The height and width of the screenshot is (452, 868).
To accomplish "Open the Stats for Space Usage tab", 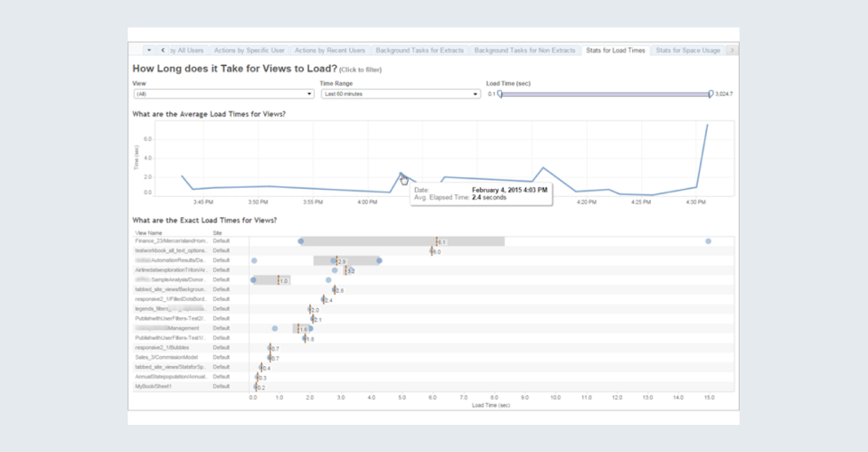I will click(687, 51).
